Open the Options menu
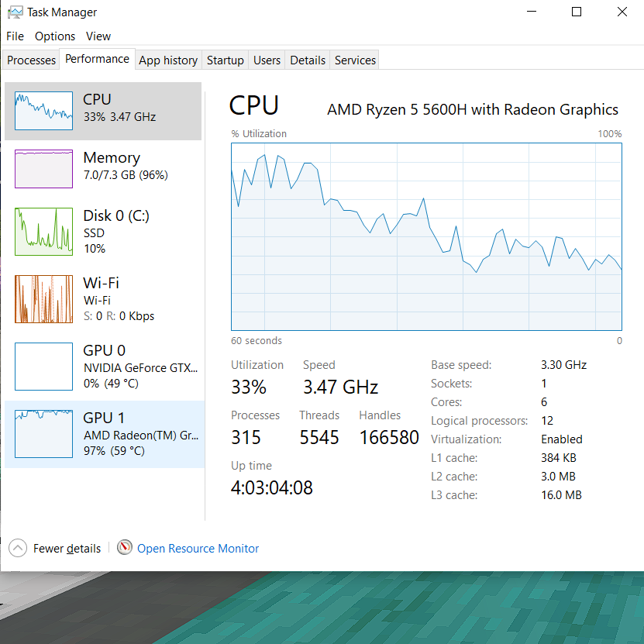The image size is (644, 644). 55,36
